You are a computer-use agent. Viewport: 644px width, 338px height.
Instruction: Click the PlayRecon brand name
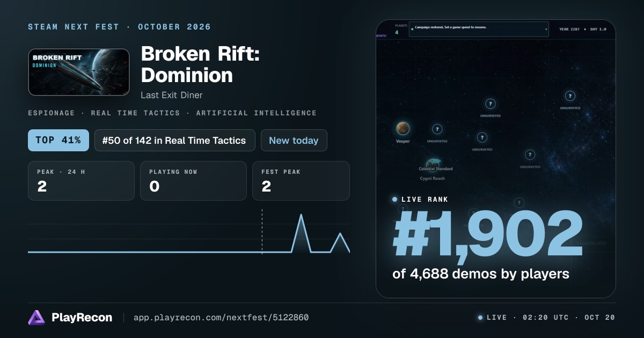[x=82, y=318]
